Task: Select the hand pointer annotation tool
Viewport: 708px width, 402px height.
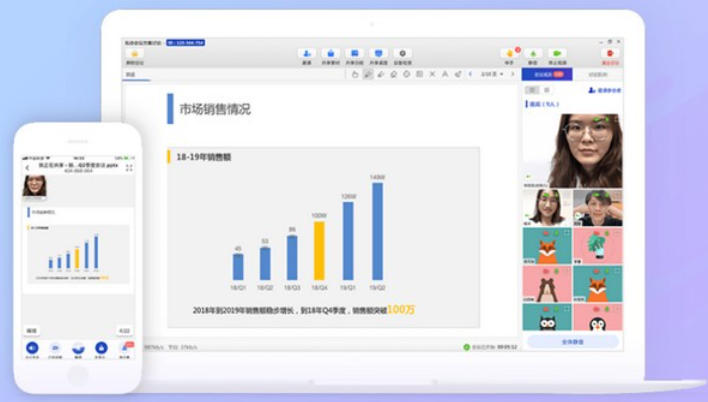Action: click(x=355, y=74)
